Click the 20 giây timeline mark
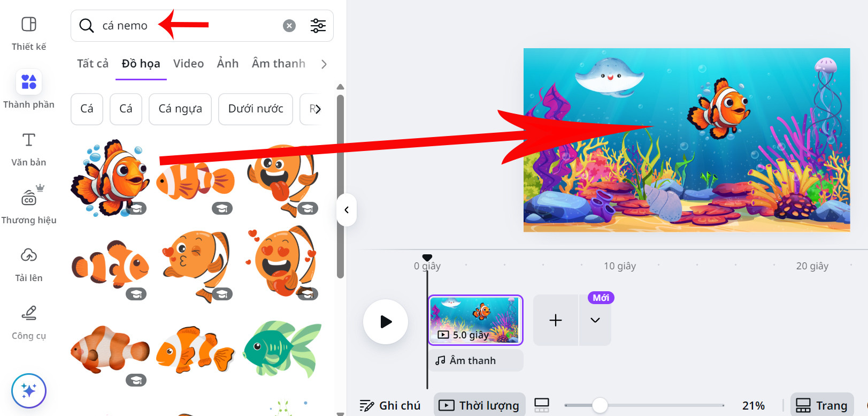This screenshot has height=416, width=868. click(x=812, y=266)
